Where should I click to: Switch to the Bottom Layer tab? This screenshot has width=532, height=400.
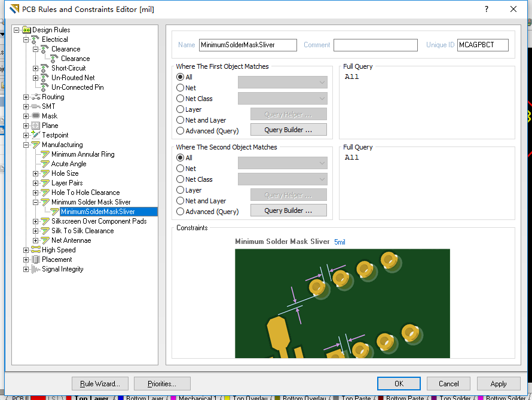(x=145, y=398)
